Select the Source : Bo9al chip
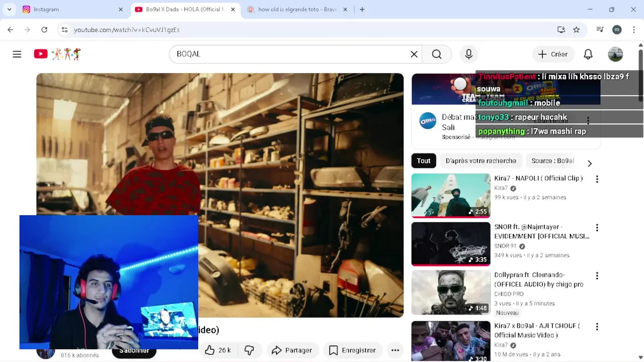644x362 pixels. tap(552, 161)
